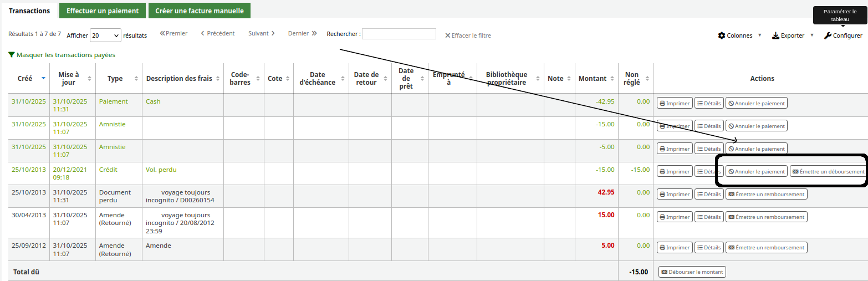Click in the Rechercher search field
The image size is (868, 281).
[399, 34]
